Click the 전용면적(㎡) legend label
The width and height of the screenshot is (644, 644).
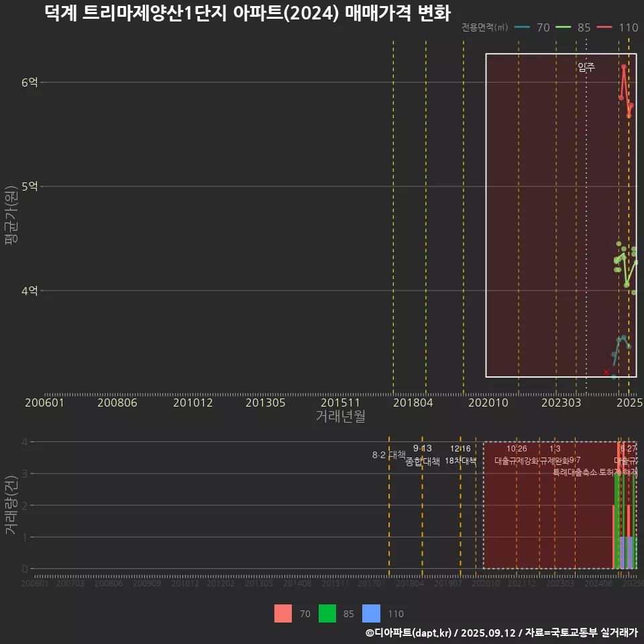(484, 28)
